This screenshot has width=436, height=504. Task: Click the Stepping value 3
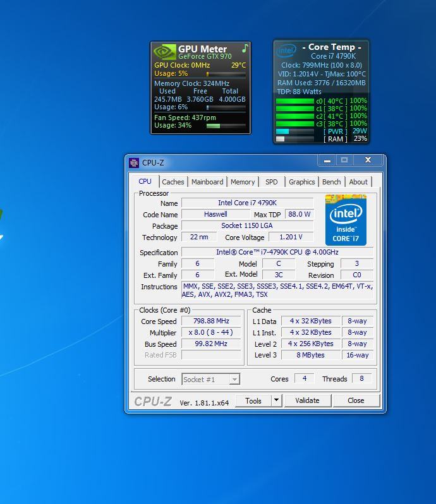[x=357, y=263]
